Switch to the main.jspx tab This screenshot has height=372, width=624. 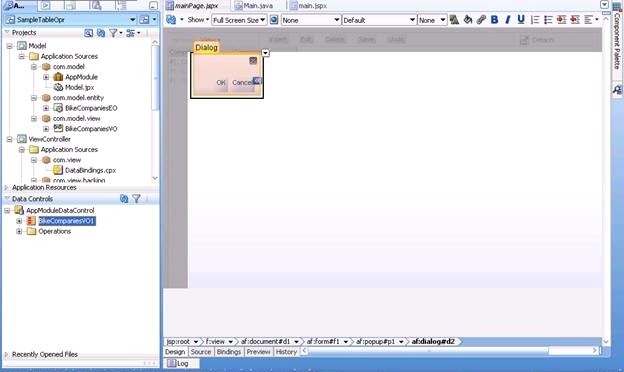tap(308, 6)
